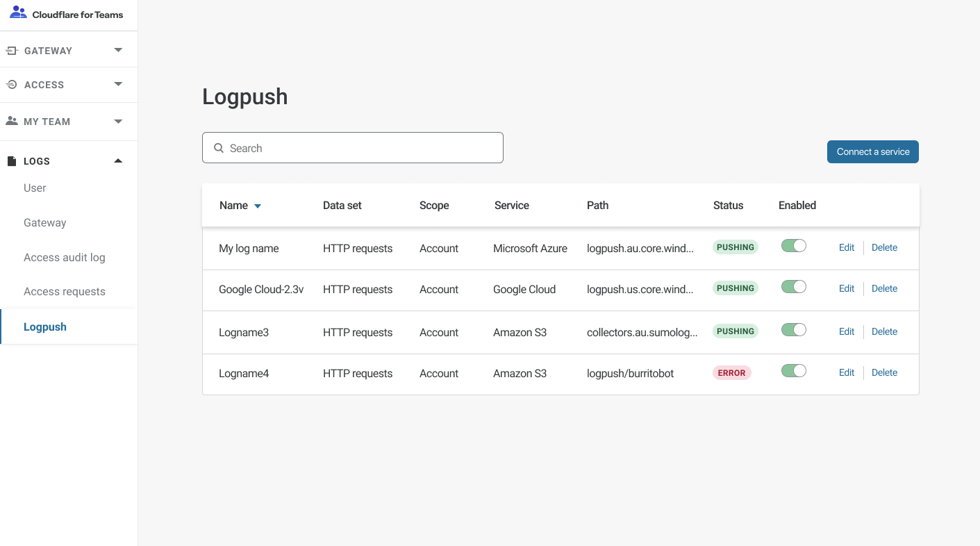Screen dimensions: 980x546
Task: Delete the Logname4 job
Action: 884,372
